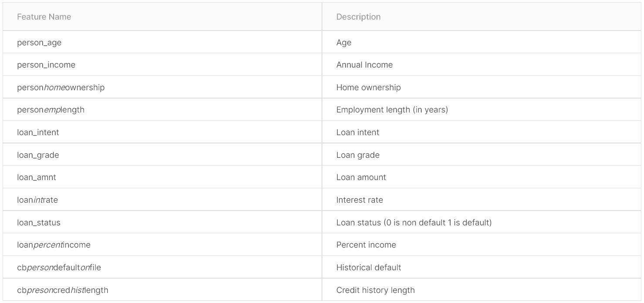Viewport: 644px width, 303px height.
Task: Click the "Credit history length" description
Action: point(375,290)
